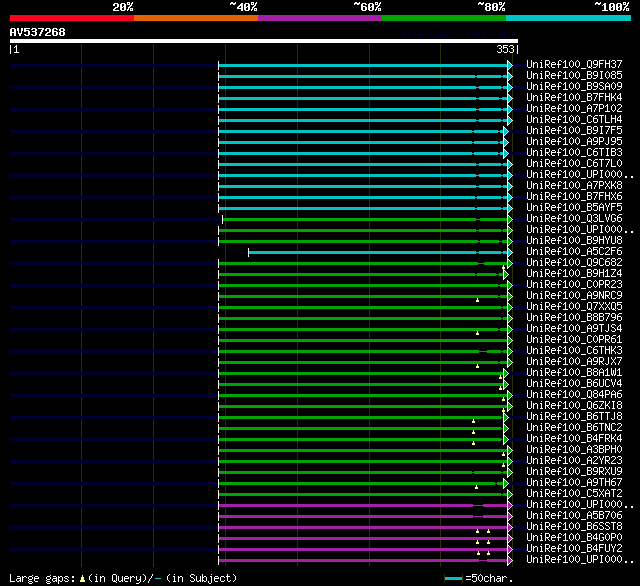Select the UniRef100_C0PR61 hit label
This screenshot has height=586, width=640.
click(x=574, y=340)
